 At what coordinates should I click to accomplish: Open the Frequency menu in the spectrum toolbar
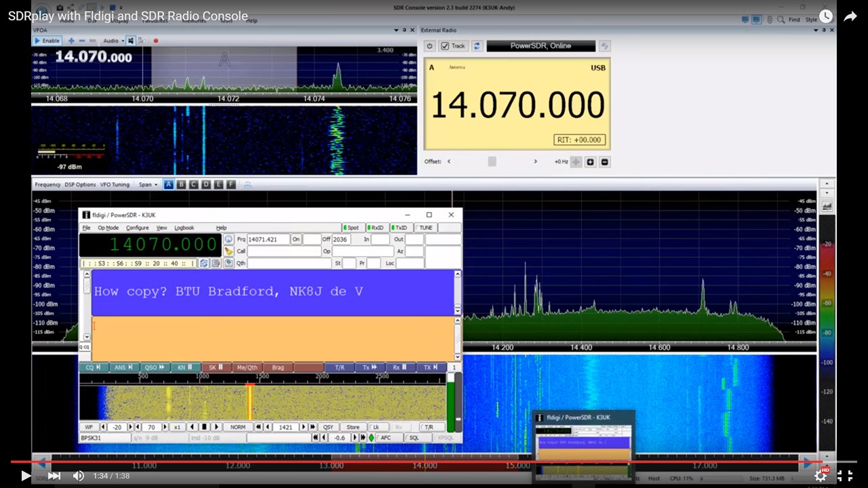(47, 184)
